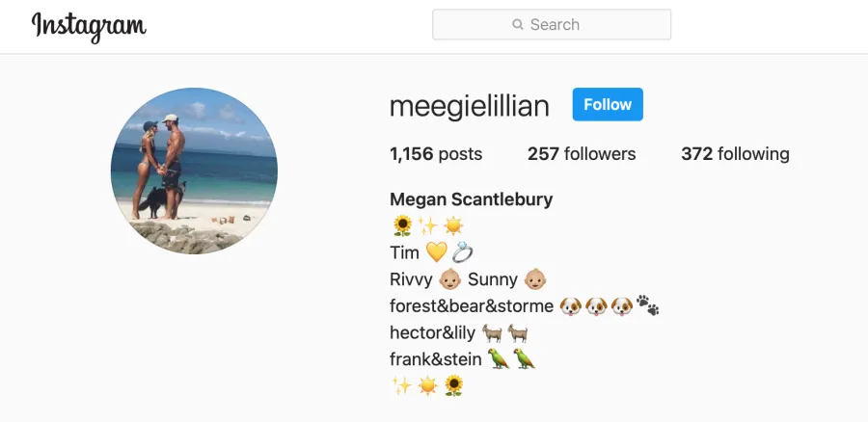Image resolution: width=868 pixels, height=422 pixels.
Task: Click the 1,156 posts count
Action: (436, 154)
